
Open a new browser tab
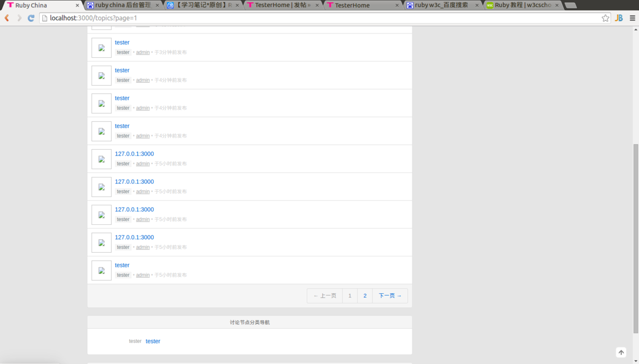coord(571,5)
